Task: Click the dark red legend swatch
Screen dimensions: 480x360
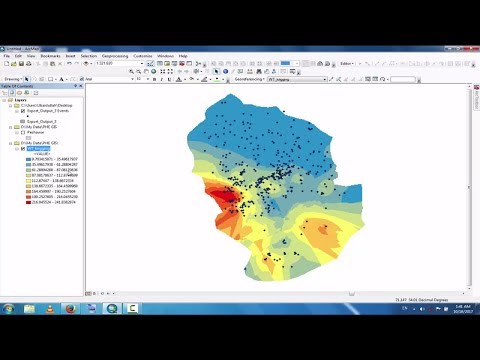Action: (28, 202)
